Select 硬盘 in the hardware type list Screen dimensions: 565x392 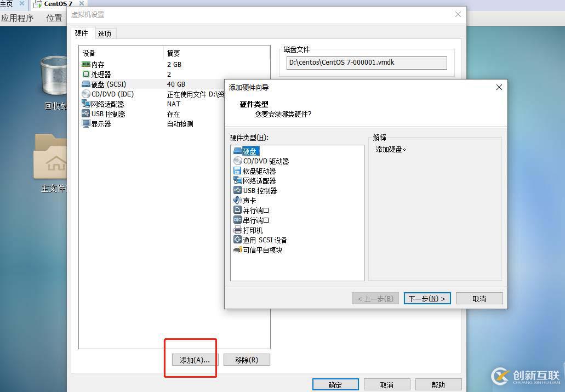click(x=250, y=151)
